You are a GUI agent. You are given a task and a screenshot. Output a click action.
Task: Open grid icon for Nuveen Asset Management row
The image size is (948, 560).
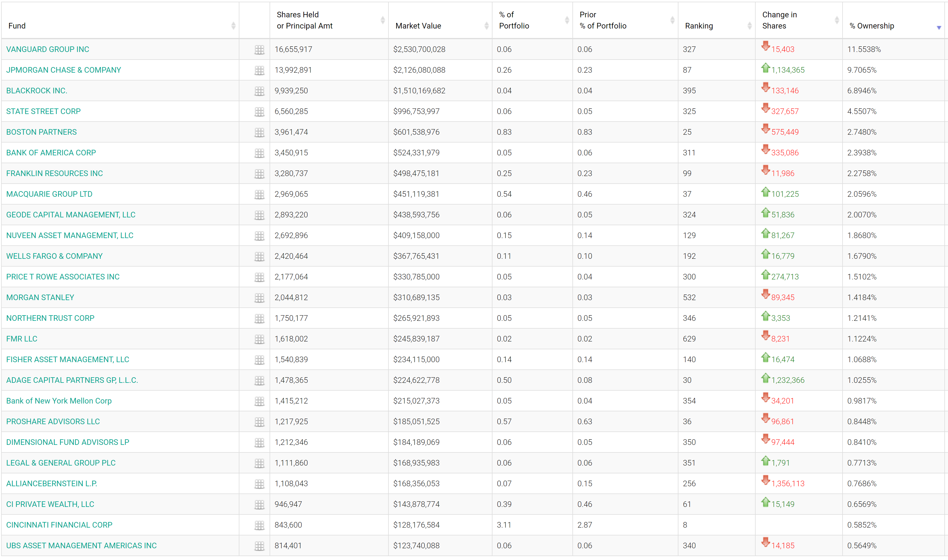259,236
